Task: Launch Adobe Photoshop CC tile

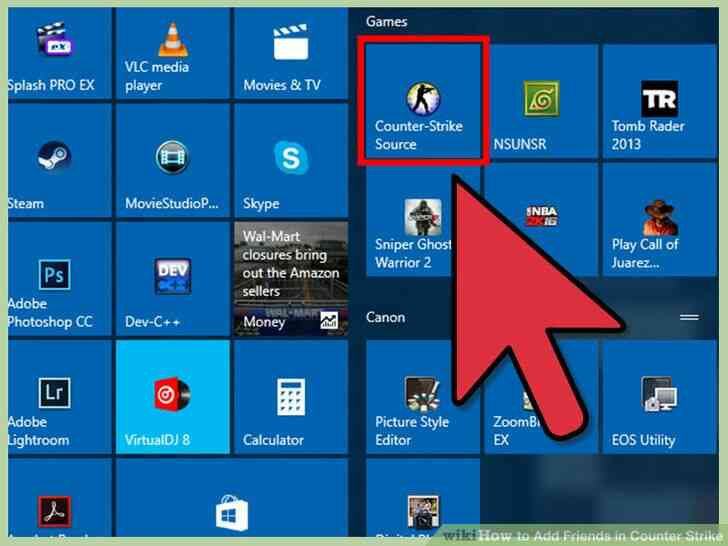Action: (x=59, y=279)
